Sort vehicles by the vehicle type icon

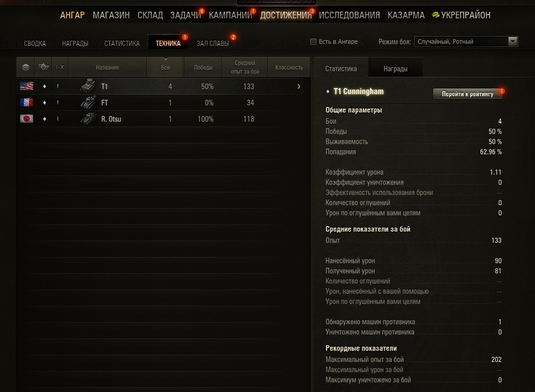coord(43,67)
